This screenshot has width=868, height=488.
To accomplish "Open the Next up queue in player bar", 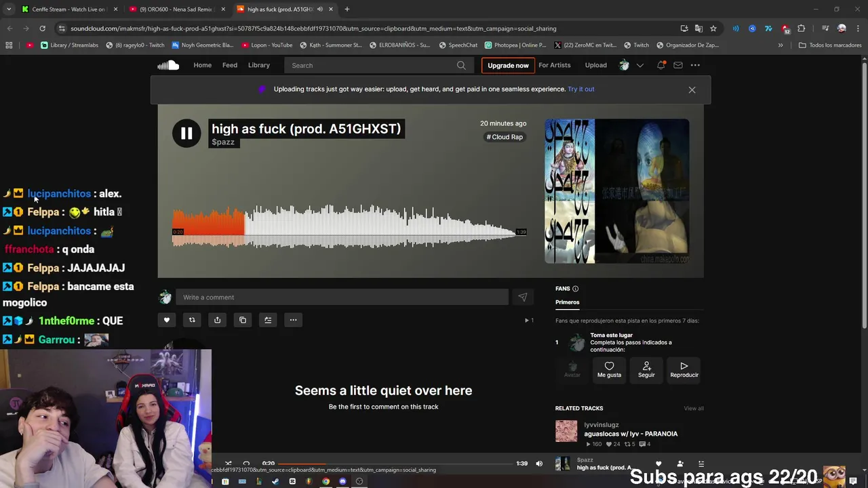I will pyautogui.click(x=701, y=464).
